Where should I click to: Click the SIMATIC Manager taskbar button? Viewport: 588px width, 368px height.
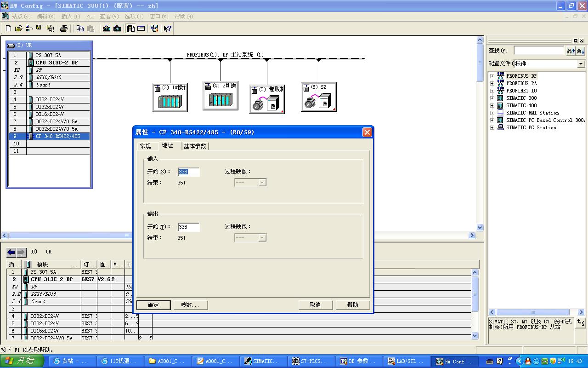click(x=264, y=361)
